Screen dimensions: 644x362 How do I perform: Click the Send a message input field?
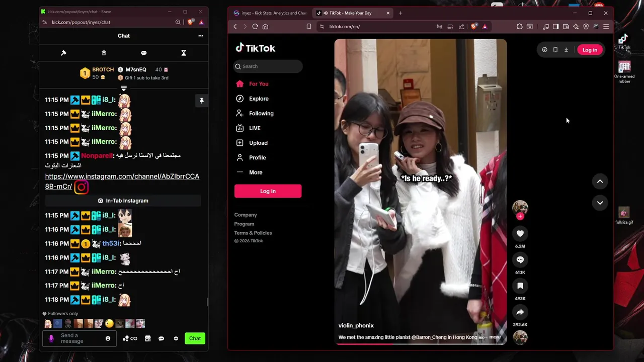click(80, 338)
